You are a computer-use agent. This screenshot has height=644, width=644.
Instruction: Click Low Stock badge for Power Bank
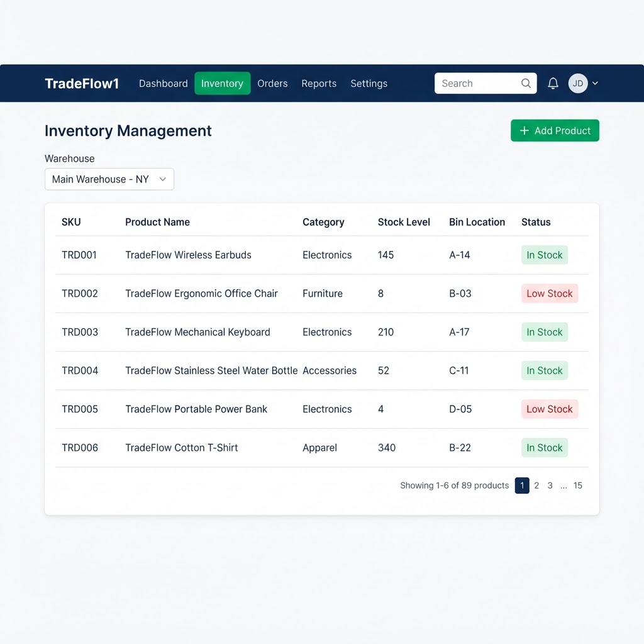coord(550,409)
